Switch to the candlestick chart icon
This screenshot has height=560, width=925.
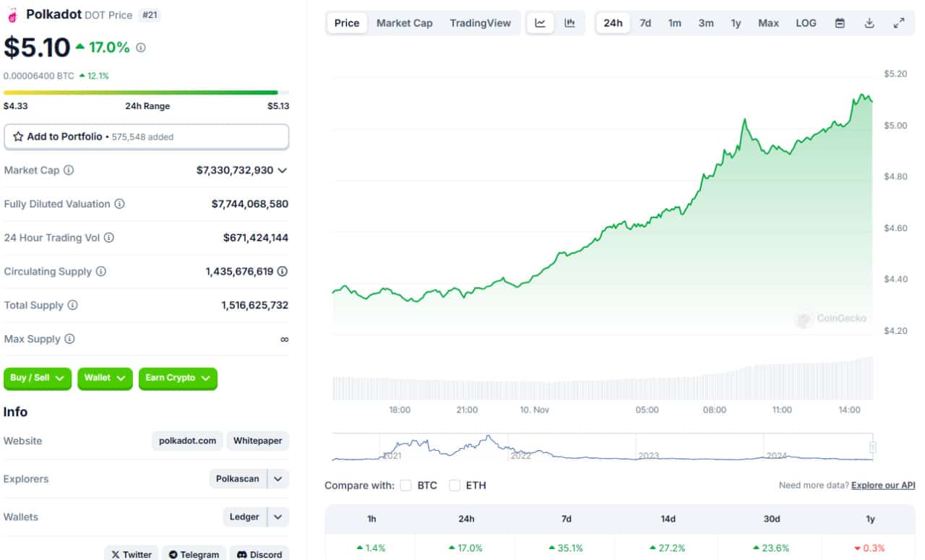click(570, 23)
